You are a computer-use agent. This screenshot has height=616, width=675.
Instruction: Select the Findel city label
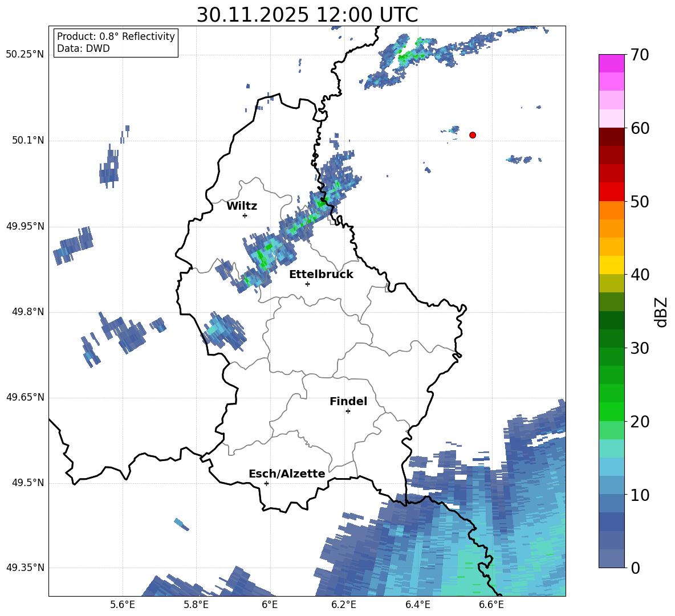348,401
